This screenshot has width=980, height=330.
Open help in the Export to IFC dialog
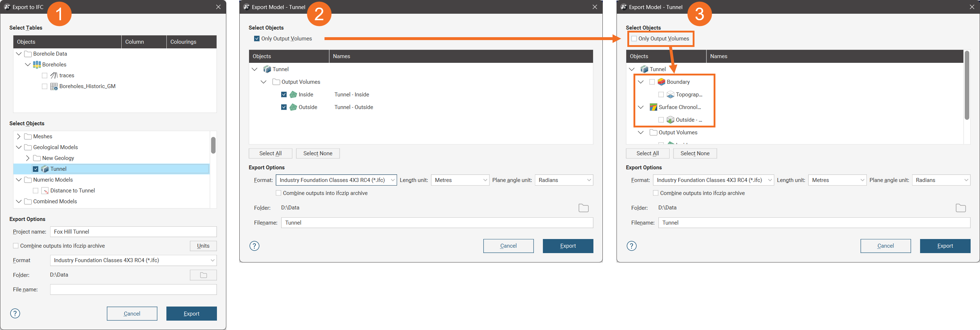(15, 313)
